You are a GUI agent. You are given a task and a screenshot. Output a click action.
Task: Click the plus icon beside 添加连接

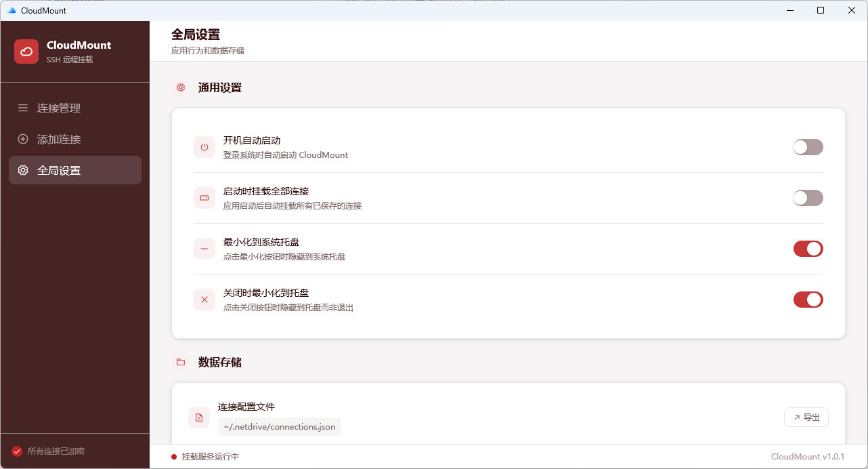coord(23,139)
